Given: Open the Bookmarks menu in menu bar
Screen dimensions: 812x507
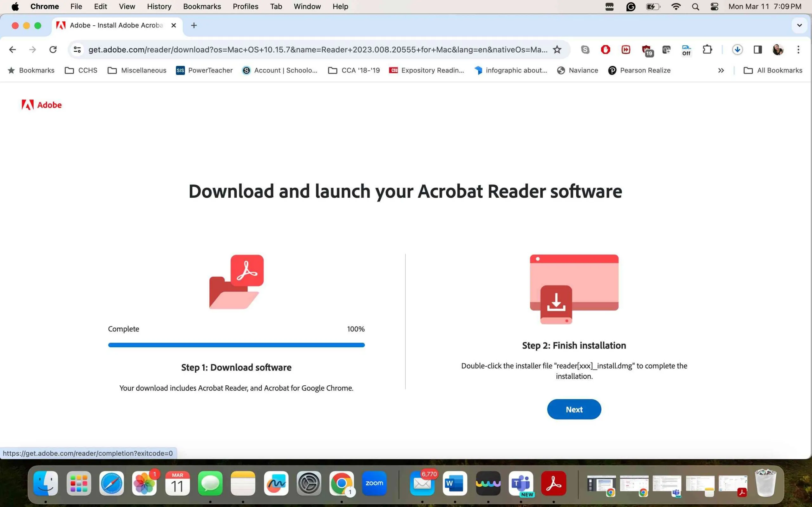Looking at the screenshot, I should click(x=202, y=6).
